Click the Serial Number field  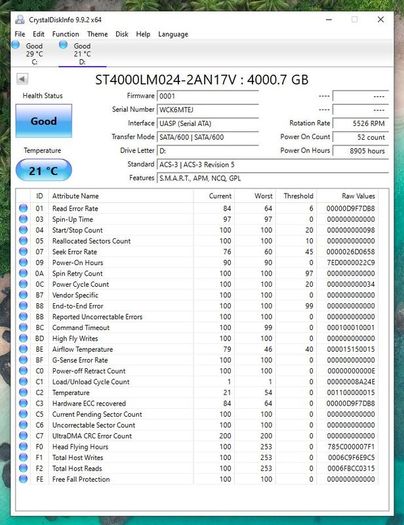click(208, 110)
